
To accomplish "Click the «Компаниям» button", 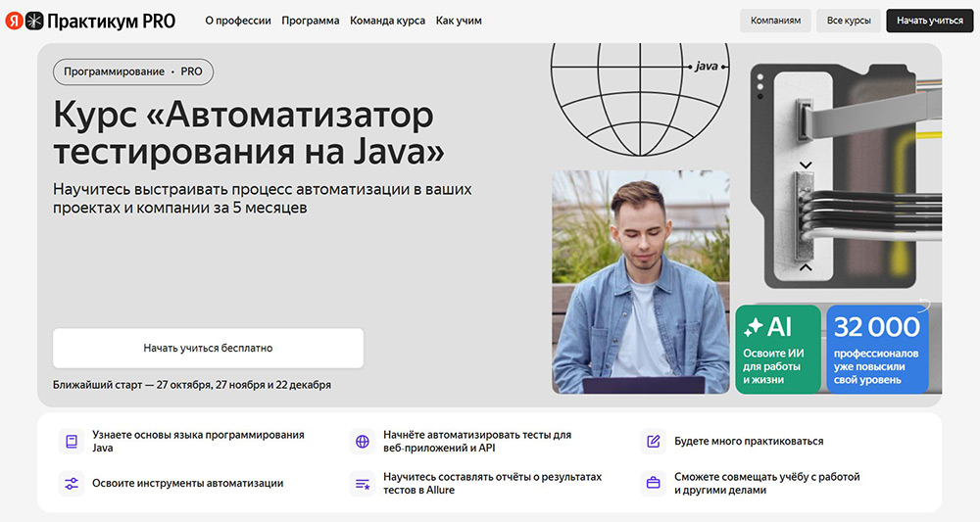I will [775, 21].
